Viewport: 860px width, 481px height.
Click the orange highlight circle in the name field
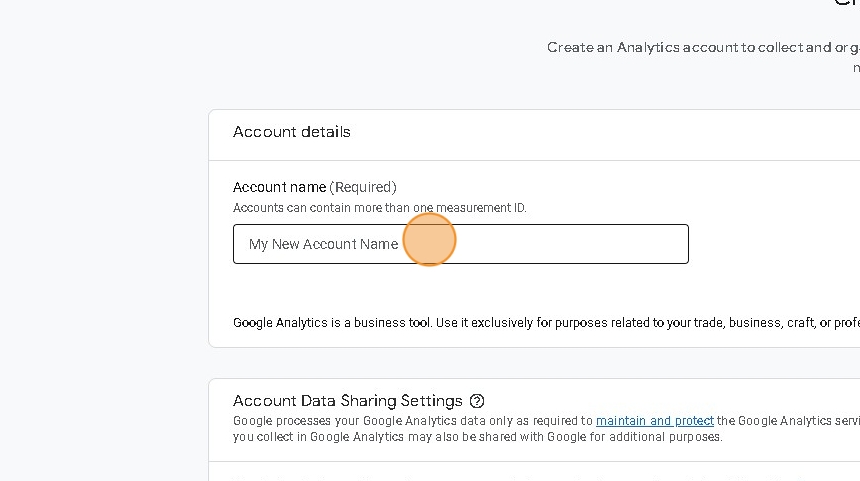coord(430,240)
